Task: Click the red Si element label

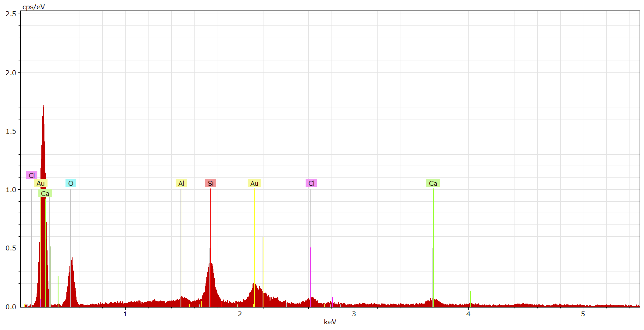Action: (210, 183)
